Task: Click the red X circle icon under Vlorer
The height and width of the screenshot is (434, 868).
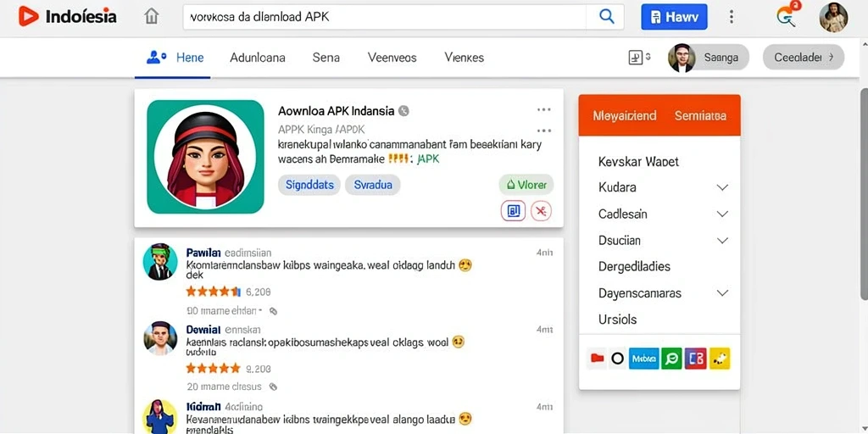Action: (x=541, y=211)
